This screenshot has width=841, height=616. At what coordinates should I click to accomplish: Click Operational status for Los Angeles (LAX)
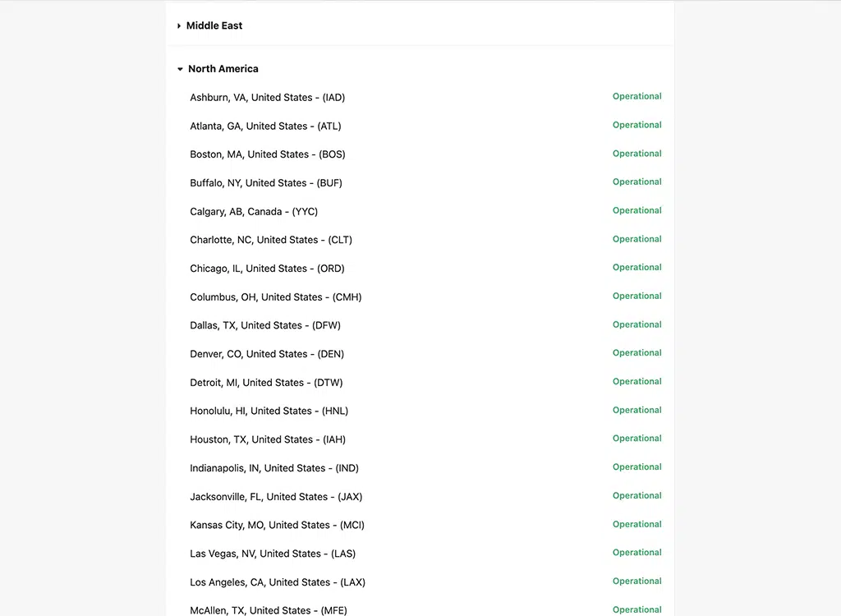click(x=636, y=582)
